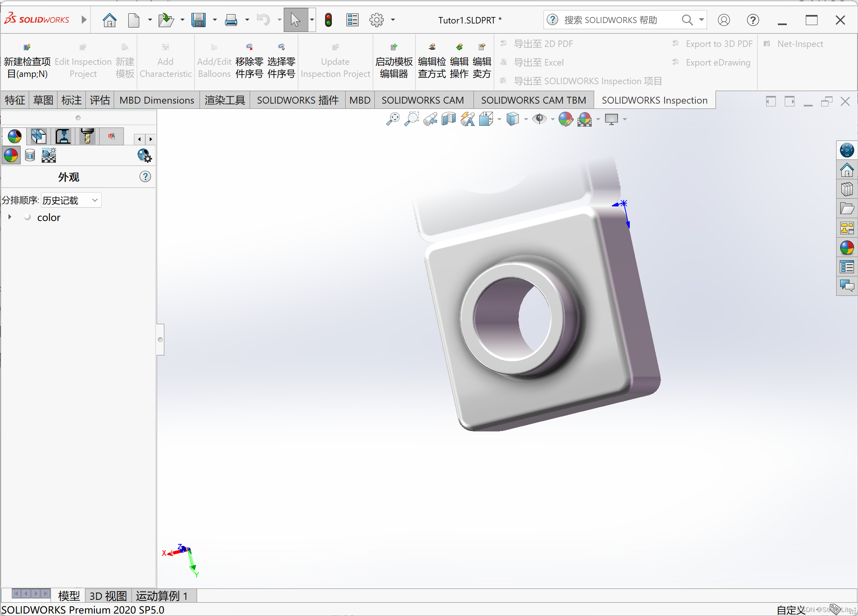This screenshot has width=858, height=616.
Task: Click the Appearances sphere in task pane
Action: tap(847, 248)
